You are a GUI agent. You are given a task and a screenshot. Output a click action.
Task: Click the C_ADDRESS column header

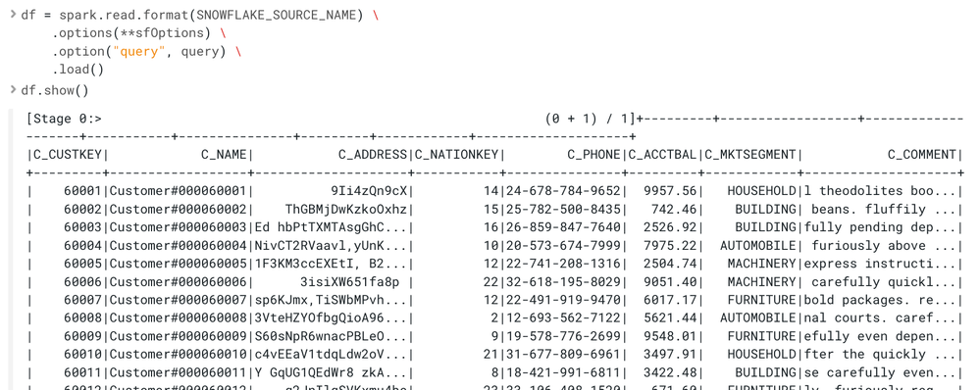[373, 155]
